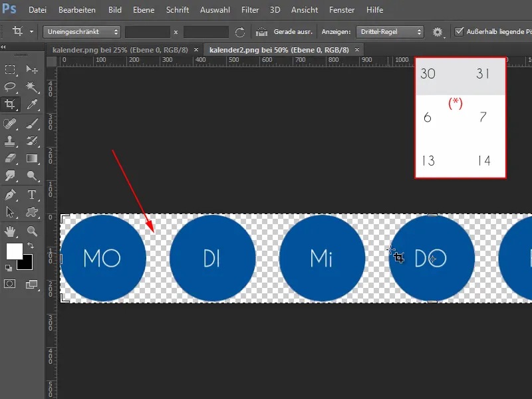Select the Rectangular Marquee tool
This screenshot has height=399, width=532.
click(x=10, y=70)
